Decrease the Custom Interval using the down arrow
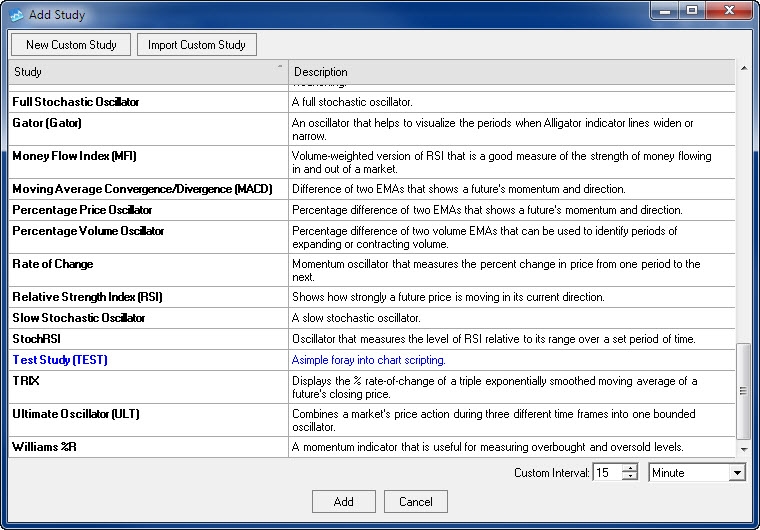Image resolution: width=760 pixels, height=530 pixels. 629,477
